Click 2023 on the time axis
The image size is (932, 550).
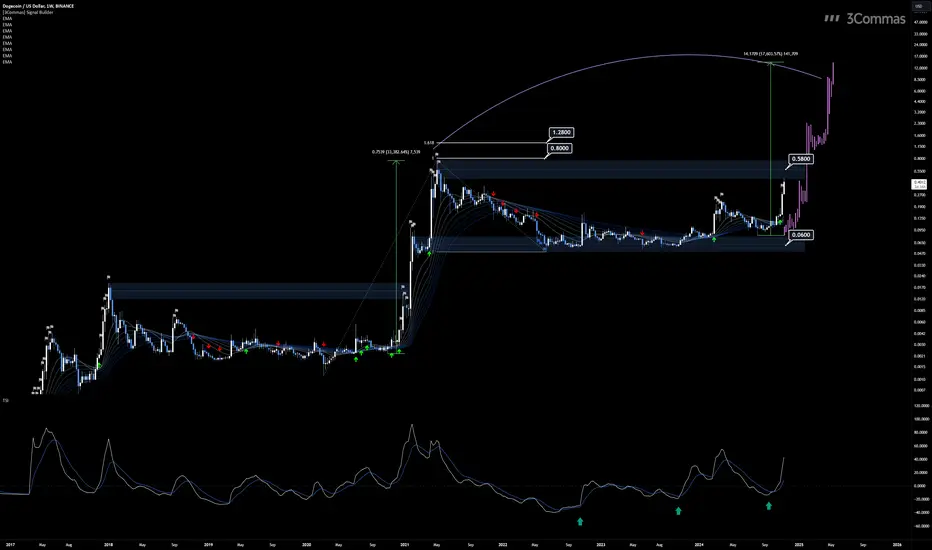[x=601, y=544]
